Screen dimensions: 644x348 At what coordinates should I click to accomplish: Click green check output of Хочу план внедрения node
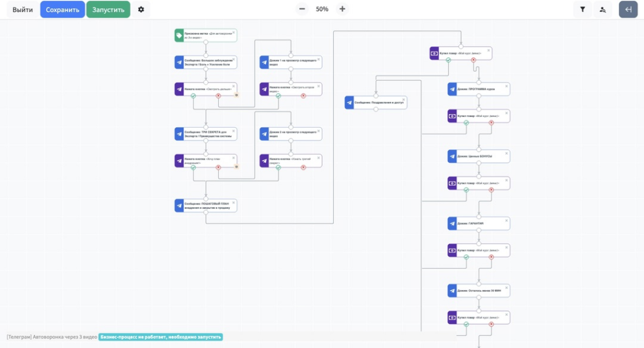[193, 167]
